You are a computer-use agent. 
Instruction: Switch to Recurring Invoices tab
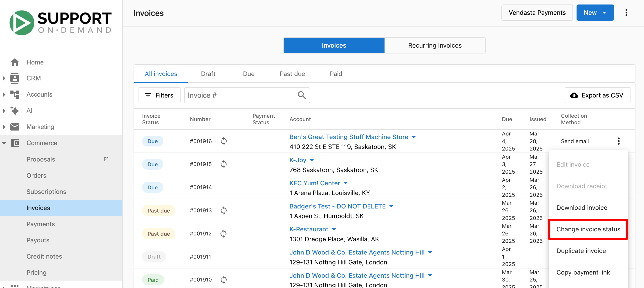[435, 45]
